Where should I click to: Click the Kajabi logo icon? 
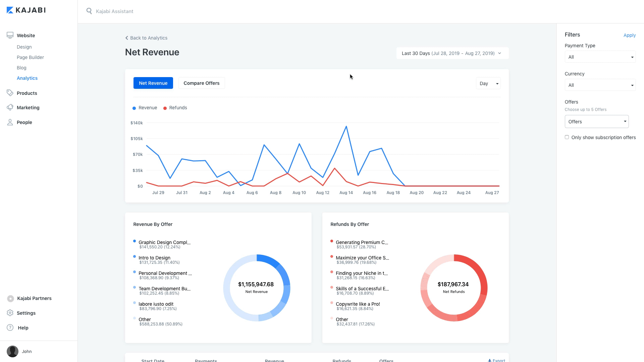coord(10,10)
